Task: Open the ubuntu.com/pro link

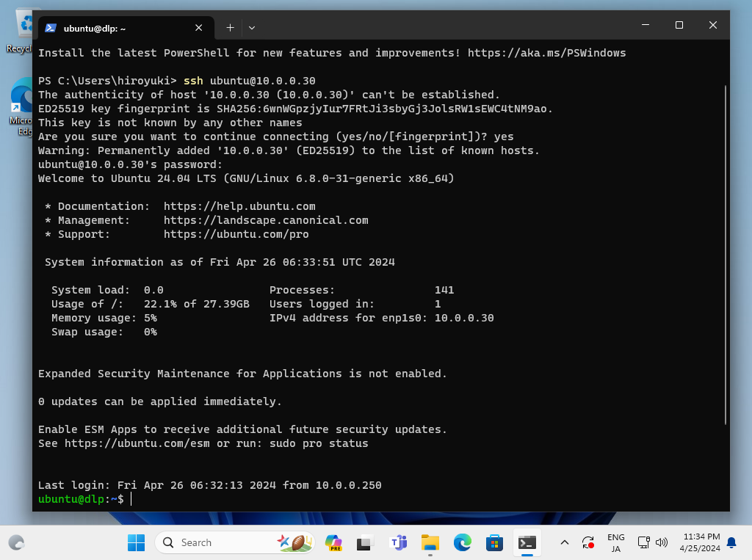Action: click(236, 234)
